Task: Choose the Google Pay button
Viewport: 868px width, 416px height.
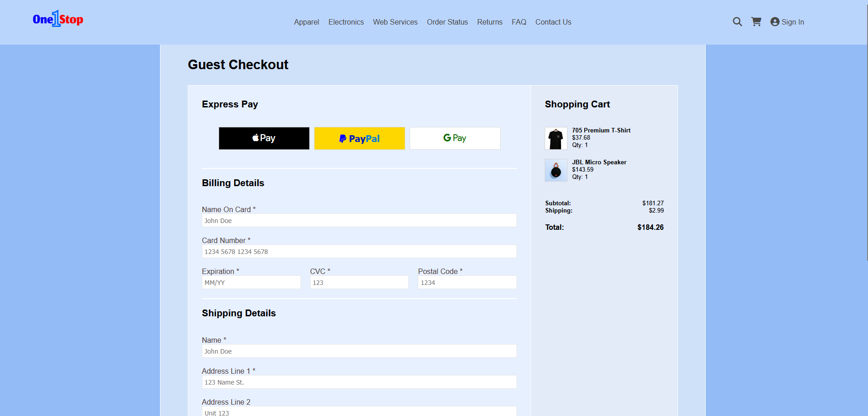Action: (455, 138)
